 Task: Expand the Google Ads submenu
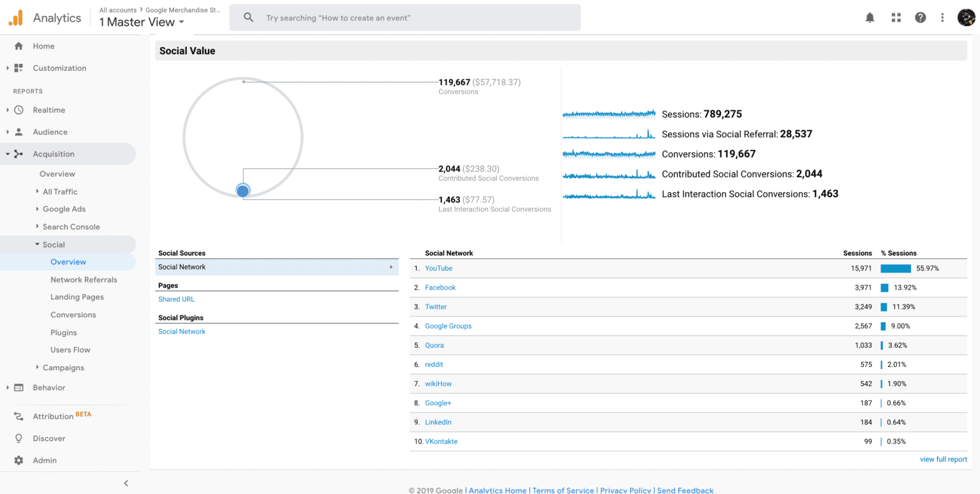(x=37, y=209)
